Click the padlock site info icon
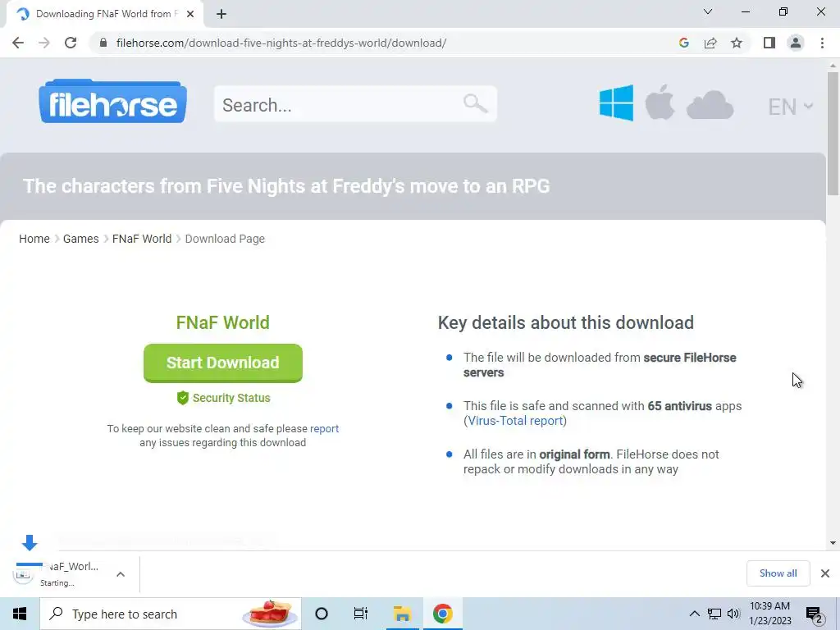Image resolution: width=840 pixels, height=630 pixels. (x=103, y=43)
